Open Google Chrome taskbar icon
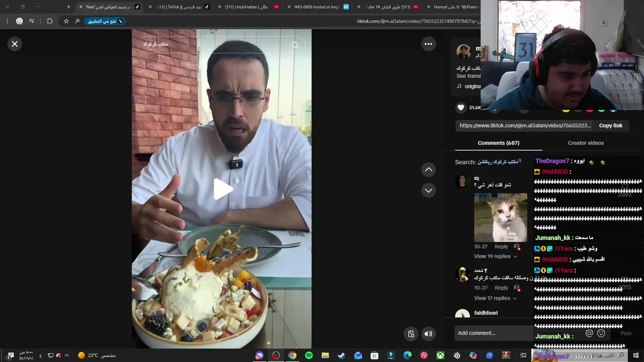 click(292, 355)
